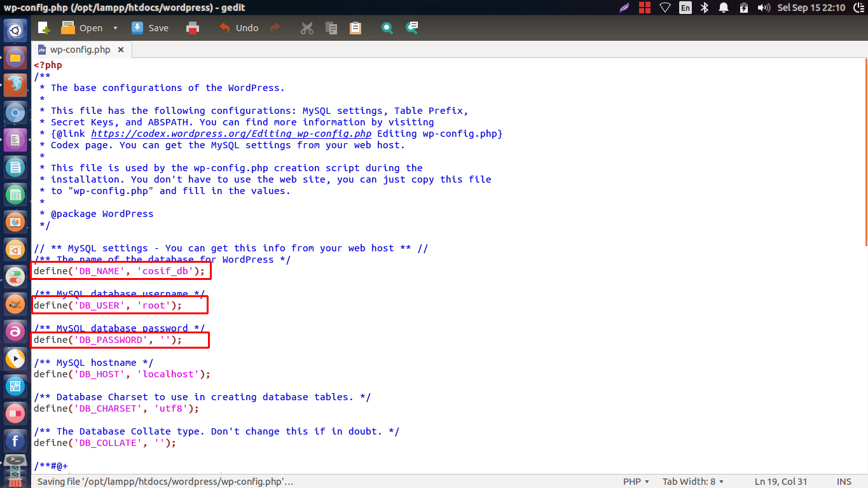Viewport: 868px width, 488px height.
Task: Create a new document in gedit
Action: tap(42, 27)
